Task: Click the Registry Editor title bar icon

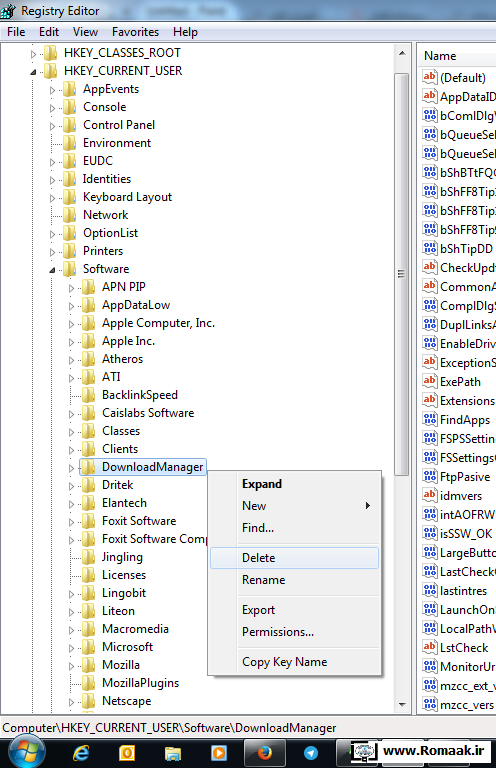Action: pyautogui.click(x=8, y=10)
